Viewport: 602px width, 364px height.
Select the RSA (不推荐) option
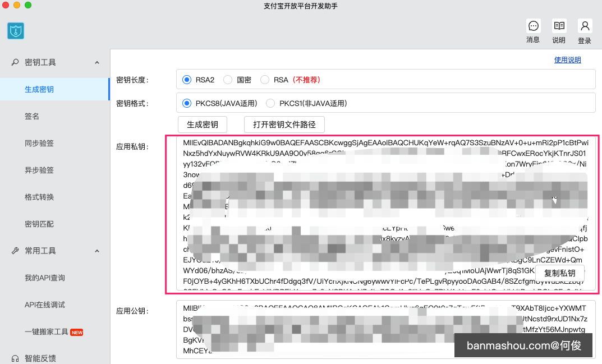coord(264,80)
